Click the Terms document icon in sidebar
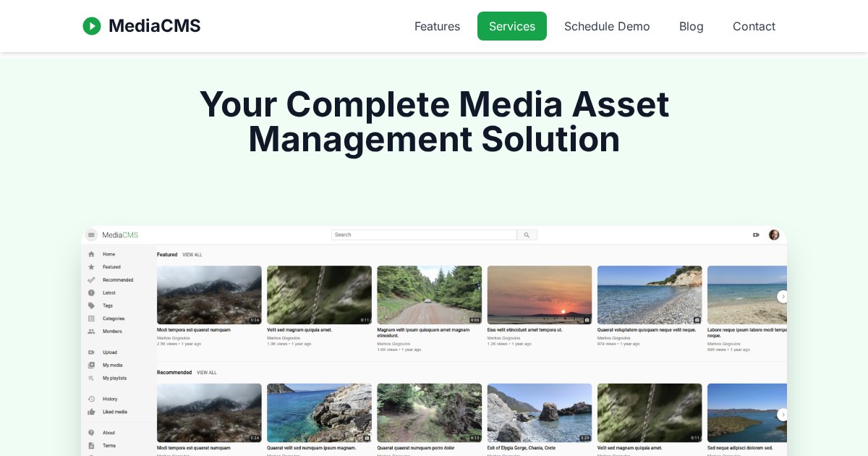This screenshot has height=456, width=868. tap(91, 446)
